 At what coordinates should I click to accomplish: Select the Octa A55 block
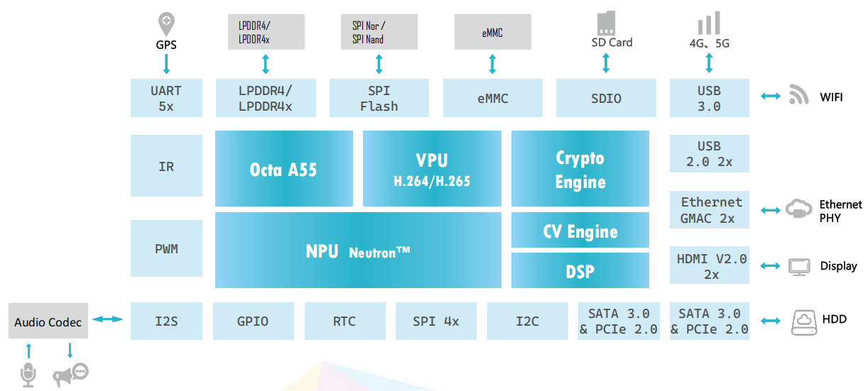[x=283, y=169]
